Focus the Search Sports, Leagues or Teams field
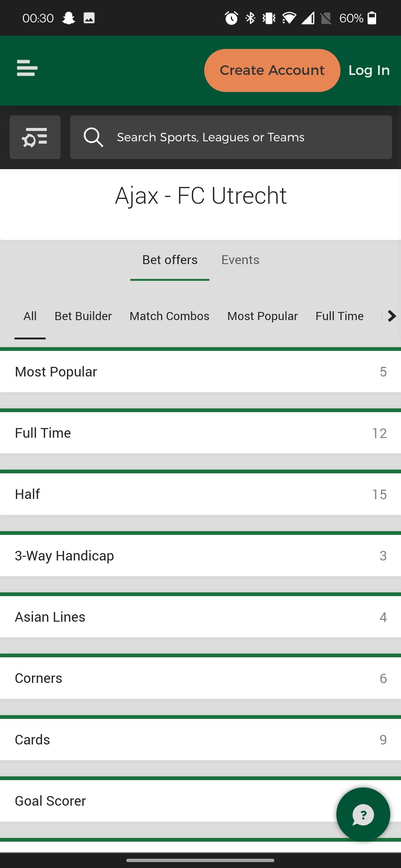401x868 pixels. (231, 137)
